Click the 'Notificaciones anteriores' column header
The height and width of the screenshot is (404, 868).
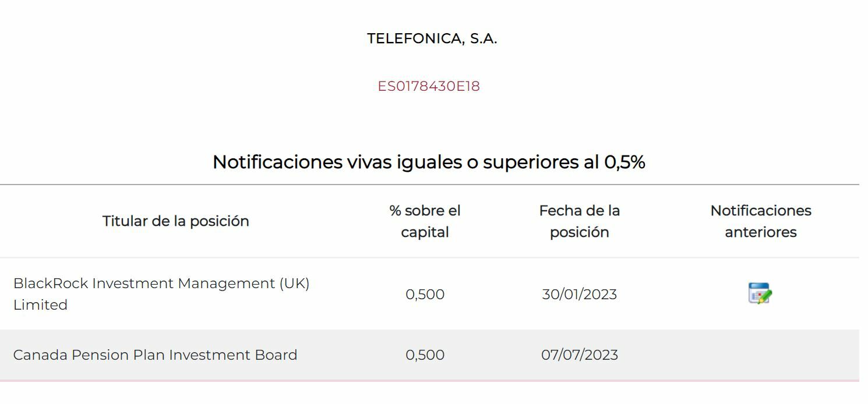tap(760, 221)
